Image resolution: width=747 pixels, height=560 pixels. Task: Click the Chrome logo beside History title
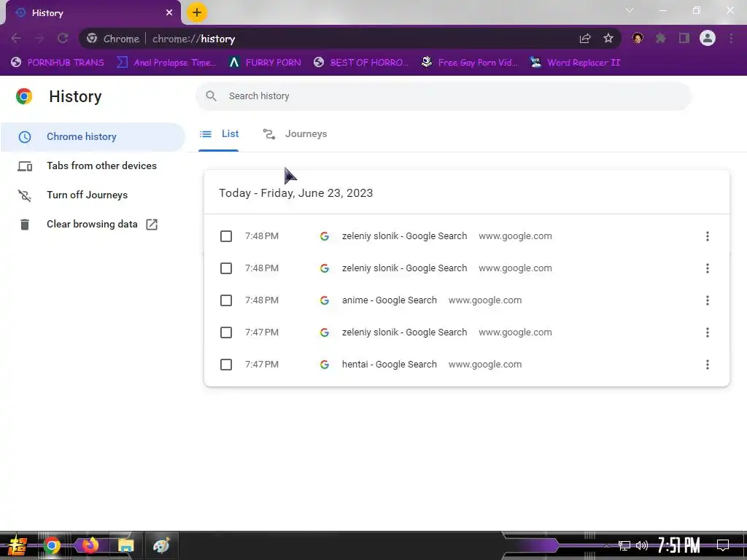tap(24, 96)
